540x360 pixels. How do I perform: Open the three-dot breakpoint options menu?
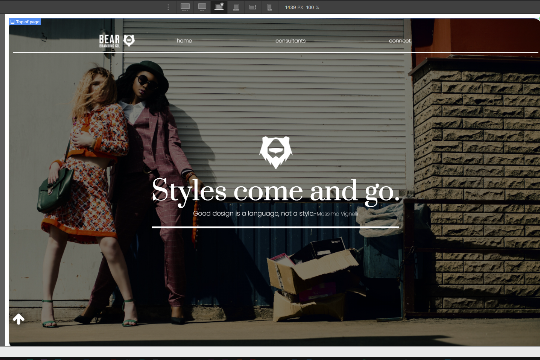point(168,7)
